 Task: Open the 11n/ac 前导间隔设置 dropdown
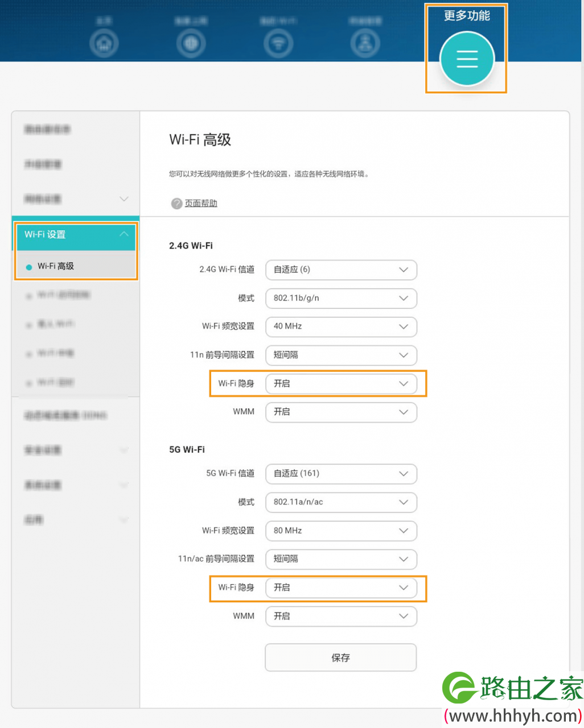[x=341, y=559]
